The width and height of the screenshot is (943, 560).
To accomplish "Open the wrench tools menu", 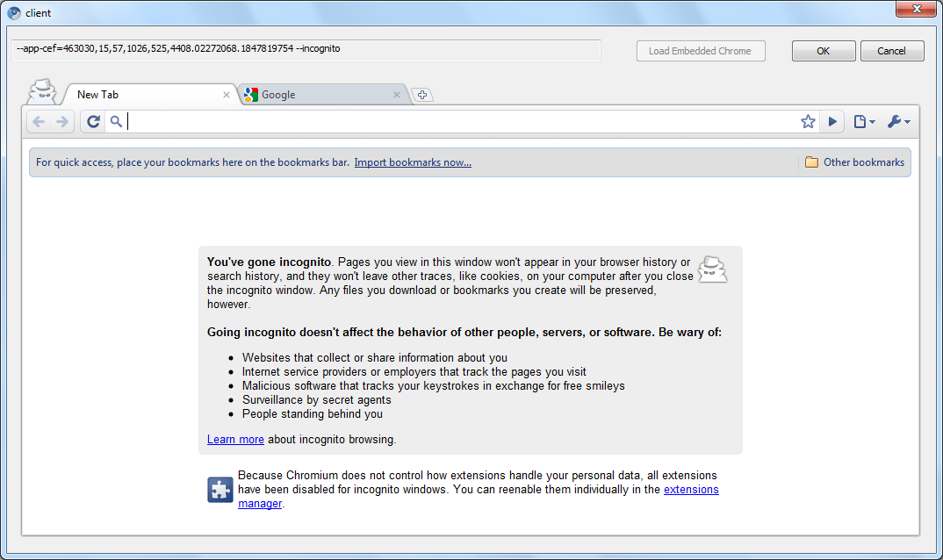I will pyautogui.click(x=898, y=122).
